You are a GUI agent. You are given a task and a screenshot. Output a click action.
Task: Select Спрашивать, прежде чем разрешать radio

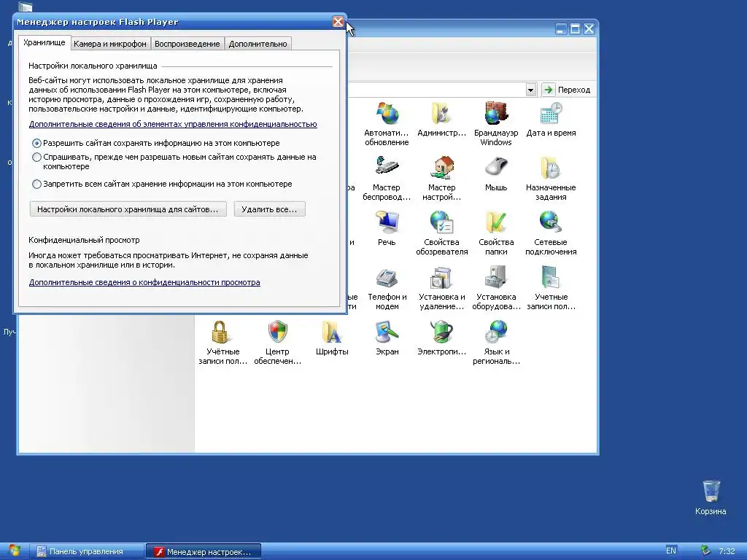36,157
